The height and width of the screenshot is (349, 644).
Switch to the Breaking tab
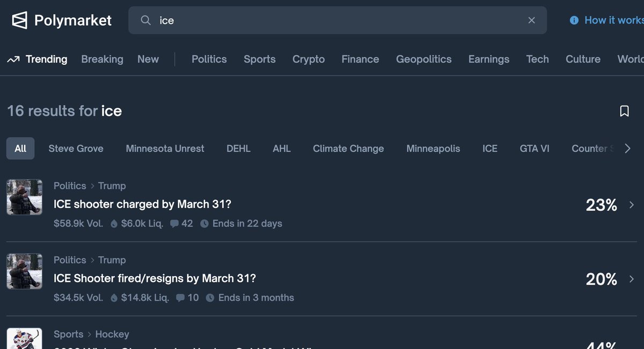pos(102,60)
